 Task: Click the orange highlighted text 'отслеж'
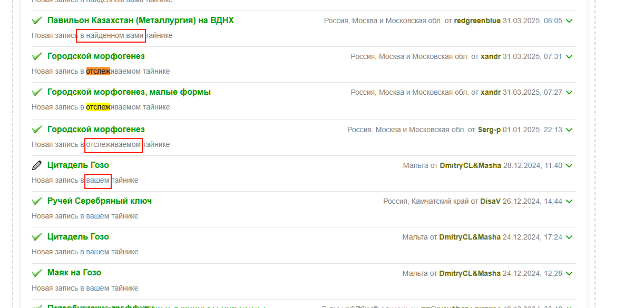pyautogui.click(x=98, y=71)
